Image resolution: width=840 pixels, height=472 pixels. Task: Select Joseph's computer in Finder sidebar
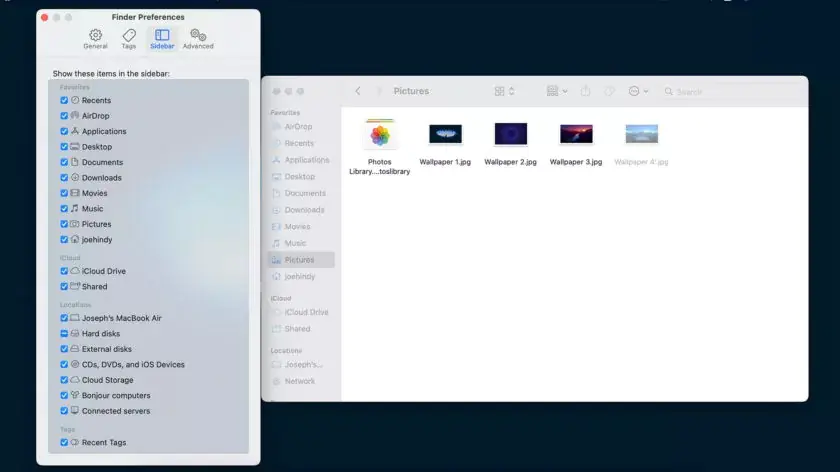click(x=301, y=365)
